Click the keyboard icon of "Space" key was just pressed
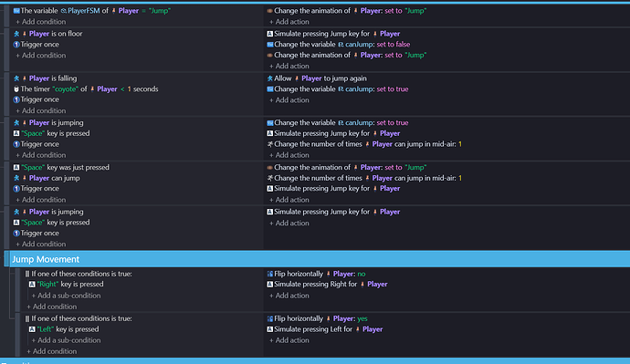Screen dimensions: 630x364 pos(16,167)
